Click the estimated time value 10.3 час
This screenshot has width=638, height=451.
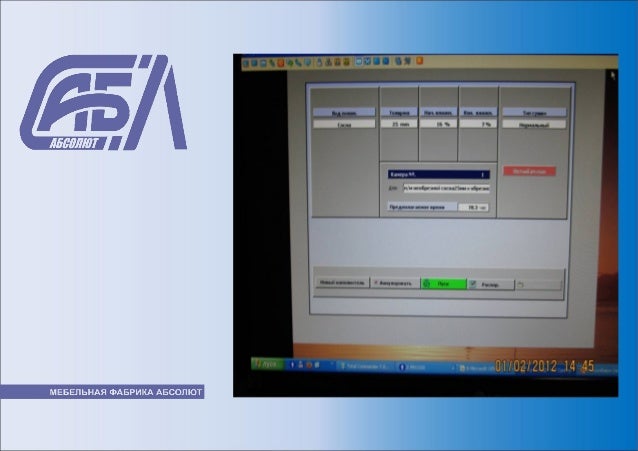coord(474,207)
